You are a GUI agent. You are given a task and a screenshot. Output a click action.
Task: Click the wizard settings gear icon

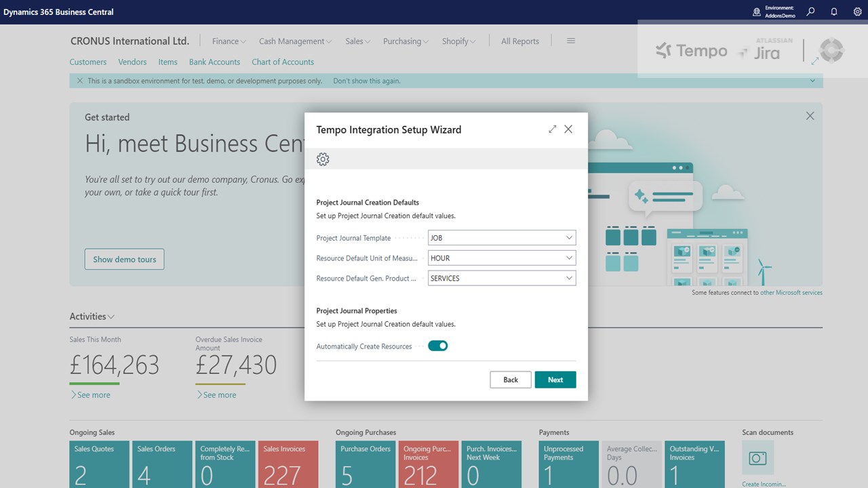click(x=323, y=159)
